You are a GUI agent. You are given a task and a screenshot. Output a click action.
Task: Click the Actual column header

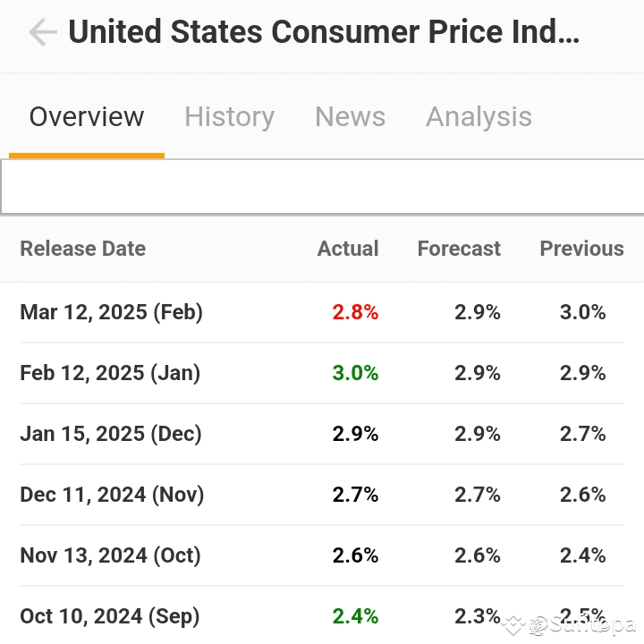[348, 249]
